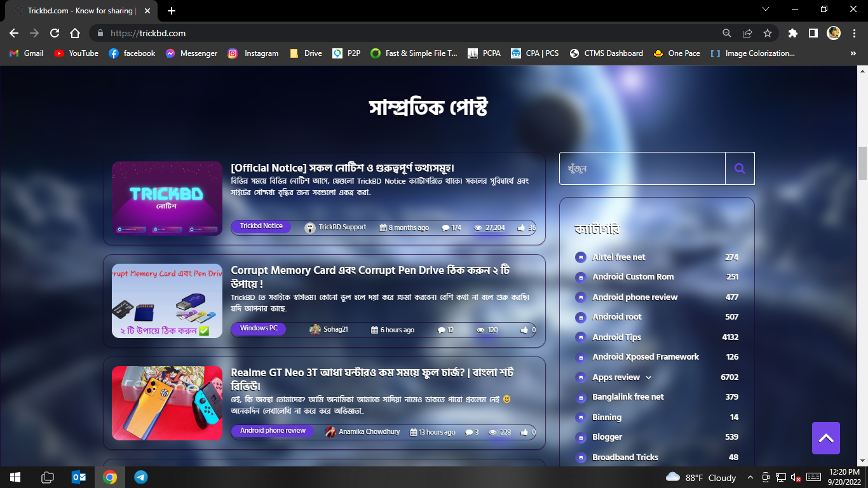The height and width of the screenshot is (488, 868).
Task: Open the CTMS Dashboard bookmark
Action: pyautogui.click(x=606, y=53)
